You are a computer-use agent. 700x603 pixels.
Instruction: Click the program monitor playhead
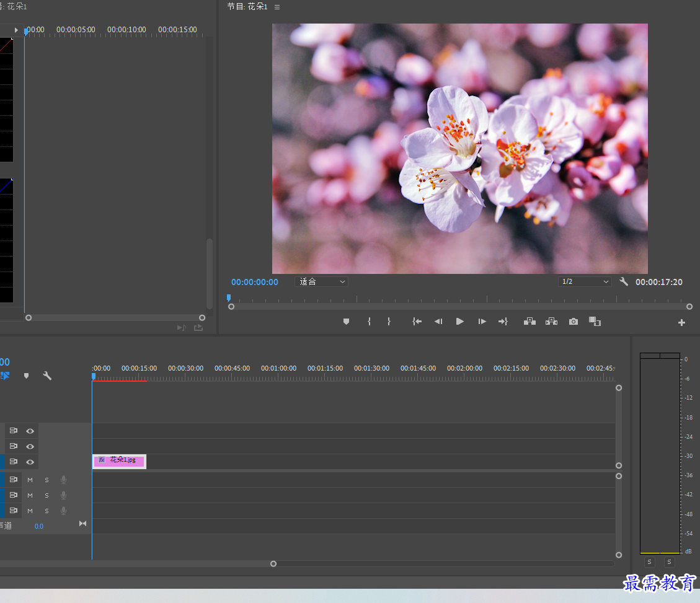[229, 297]
